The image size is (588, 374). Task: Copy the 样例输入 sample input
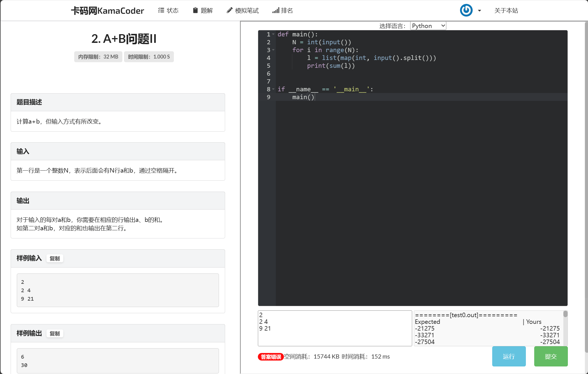pyautogui.click(x=55, y=258)
